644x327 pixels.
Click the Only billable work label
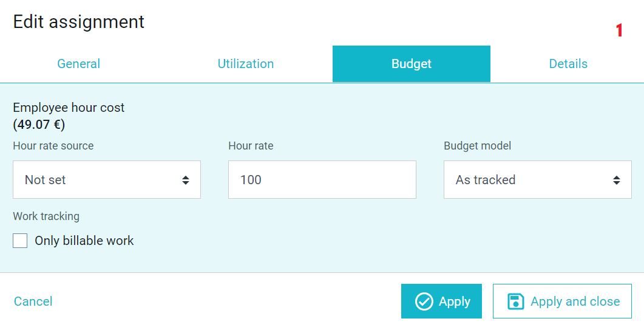click(84, 241)
